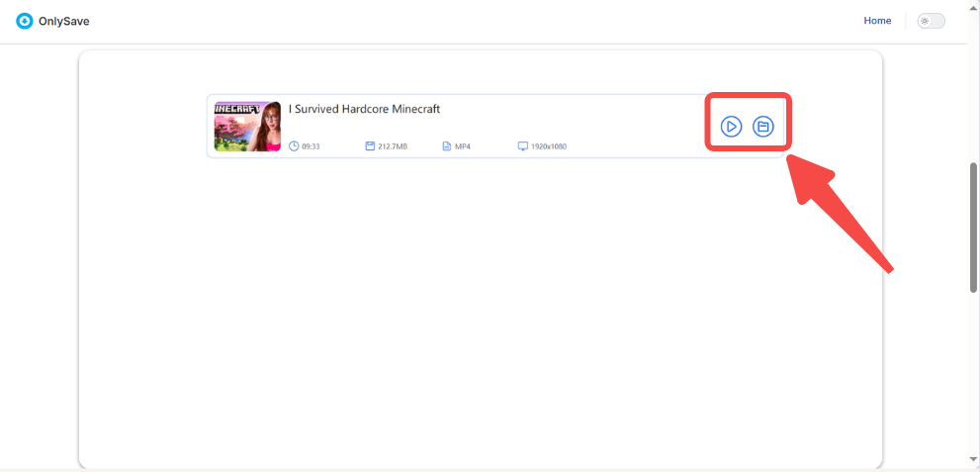Click the scrollbar down arrow
The height and width of the screenshot is (472, 980).
pyautogui.click(x=973, y=459)
